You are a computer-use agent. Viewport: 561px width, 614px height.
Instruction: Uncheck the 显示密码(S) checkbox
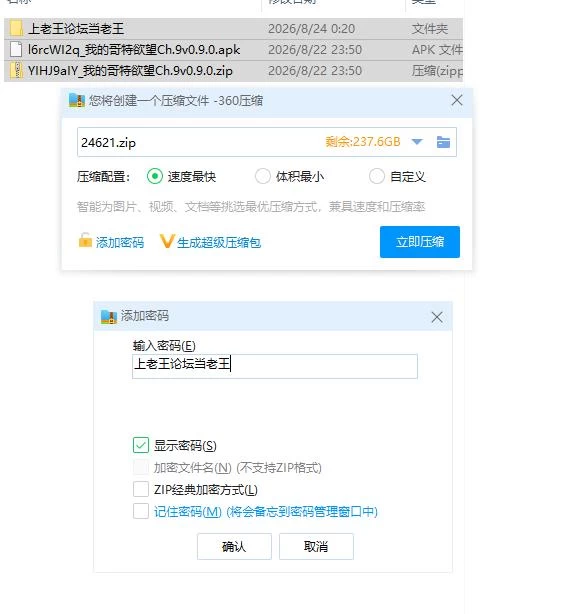pyautogui.click(x=141, y=445)
